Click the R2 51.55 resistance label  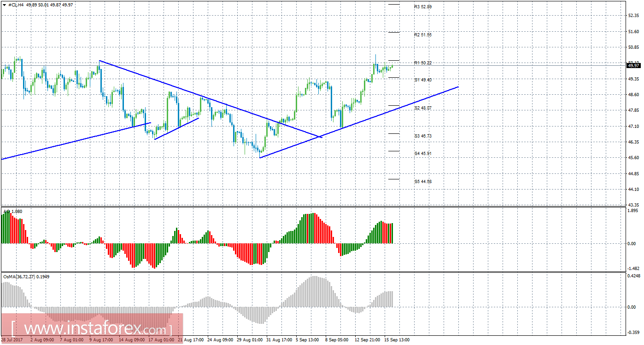[x=423, y=35]
